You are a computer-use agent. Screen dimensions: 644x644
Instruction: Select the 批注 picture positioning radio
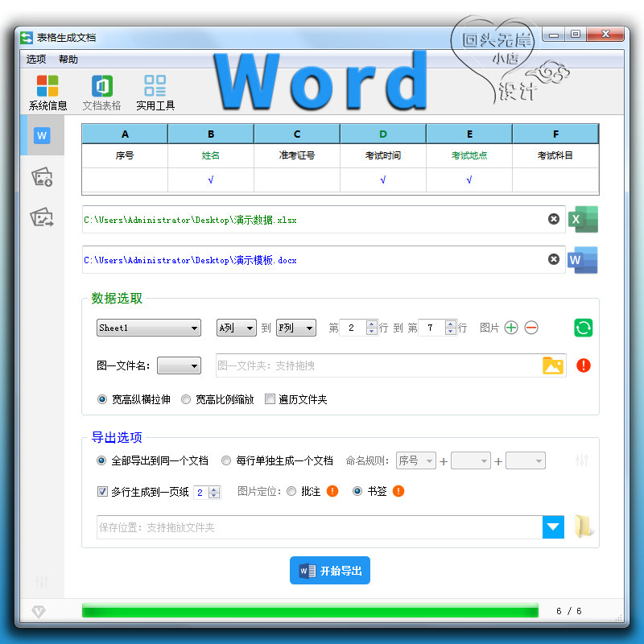[x=291, y=491]
